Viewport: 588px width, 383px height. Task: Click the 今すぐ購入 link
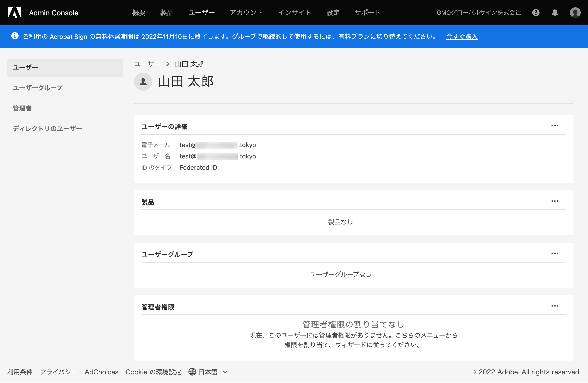(462, 36)
